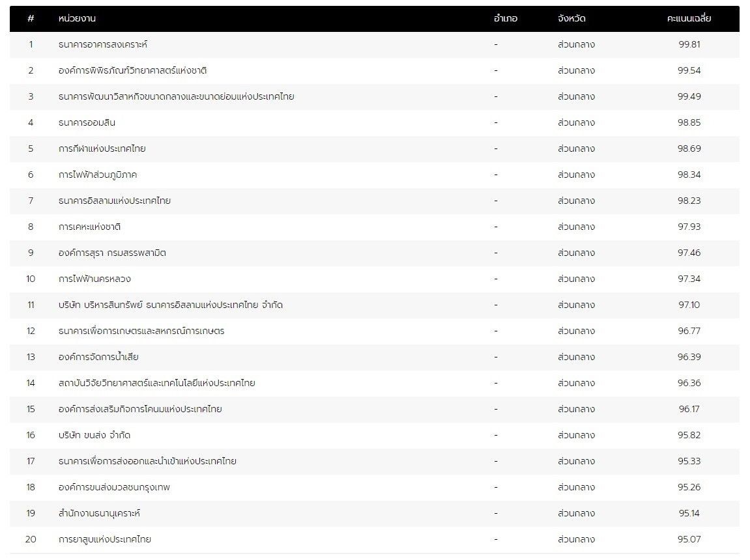Select ธนาคารอิสลามแห่งประเทศไทย in row 7
This screenshot has height=560, width=750.
[114, 201]
